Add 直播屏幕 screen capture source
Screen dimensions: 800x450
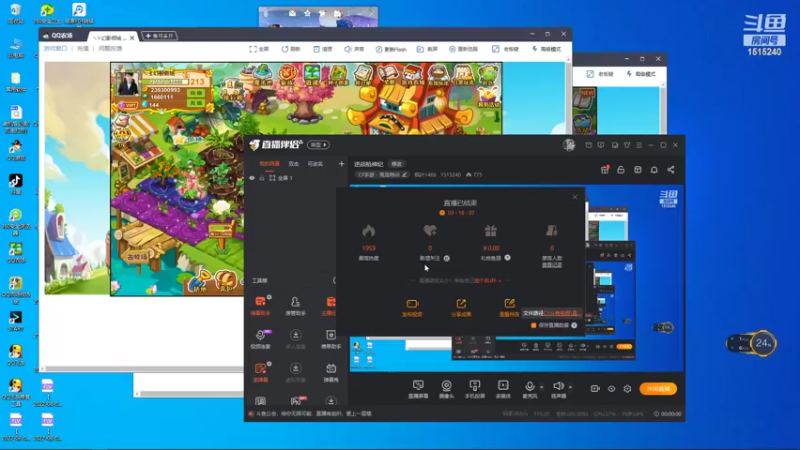[418, 389]
